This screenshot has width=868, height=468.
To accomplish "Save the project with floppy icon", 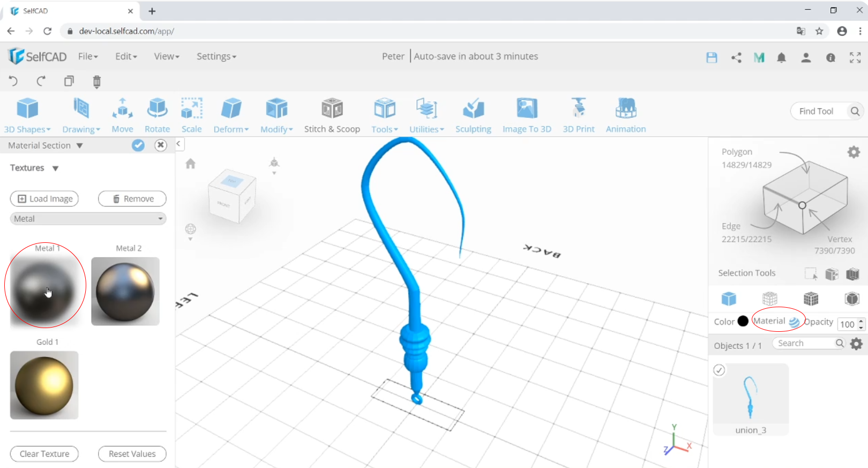I will click(712, 57).
